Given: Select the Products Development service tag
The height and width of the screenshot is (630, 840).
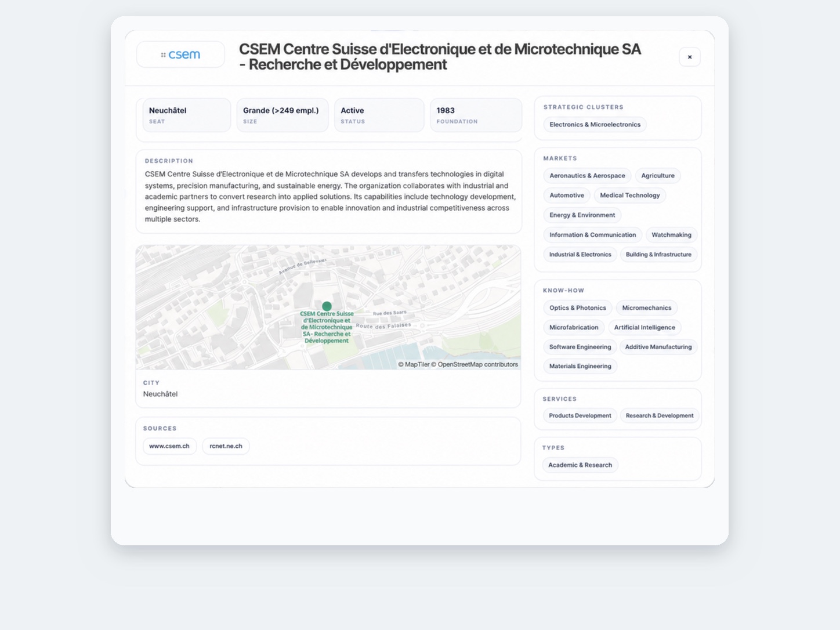Looking at the screenshot, I should tap(580, 416).
